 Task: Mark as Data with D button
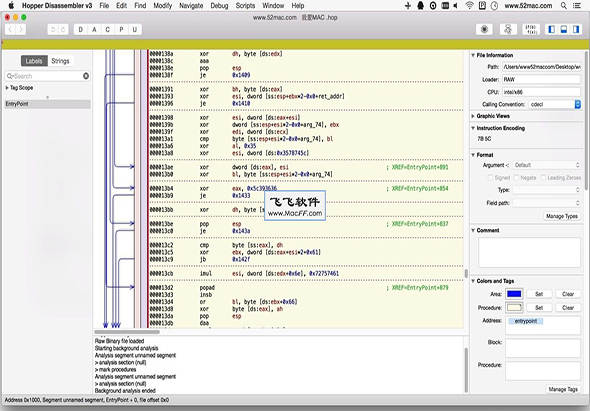click(x=81, y=29)
